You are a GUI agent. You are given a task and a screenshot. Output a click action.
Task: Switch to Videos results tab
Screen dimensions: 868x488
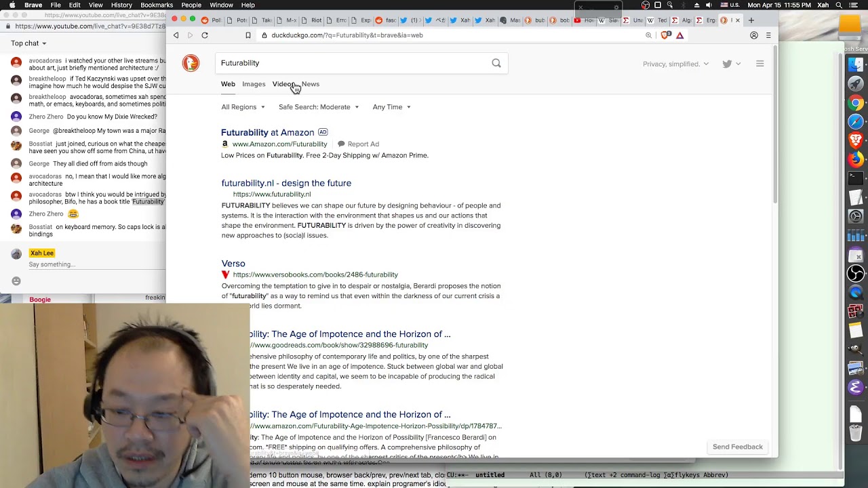(x=283, y=84)
